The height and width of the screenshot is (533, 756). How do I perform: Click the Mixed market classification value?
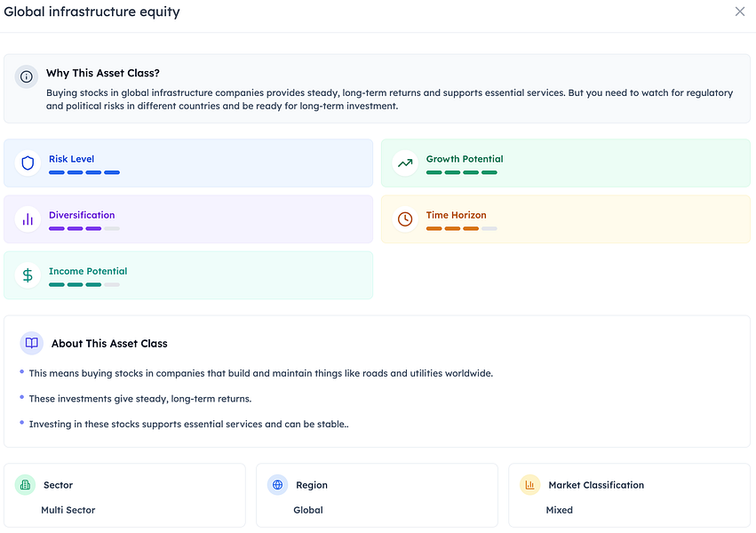(x=560, y=510)
